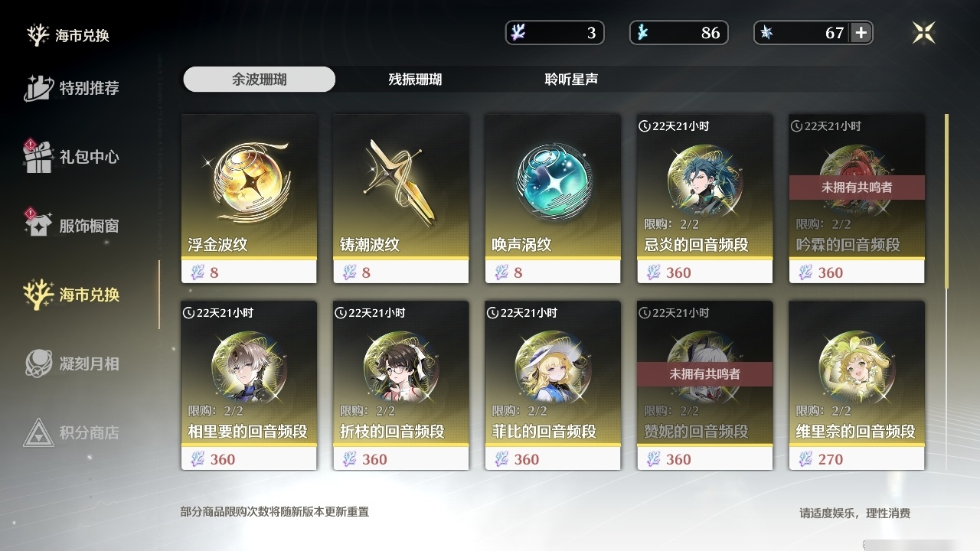Click the 360 price on 折枝 card

374,459
